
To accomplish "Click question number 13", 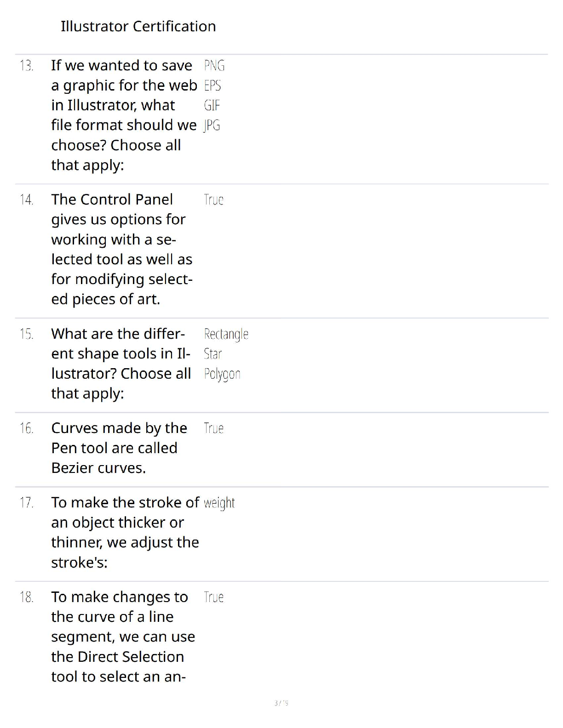I will (27, 66).
